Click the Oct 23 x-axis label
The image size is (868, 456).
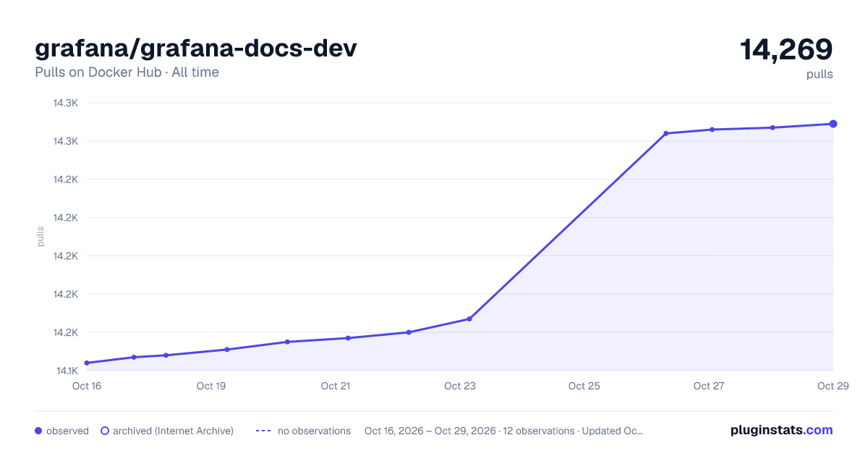tap(460, 386)
